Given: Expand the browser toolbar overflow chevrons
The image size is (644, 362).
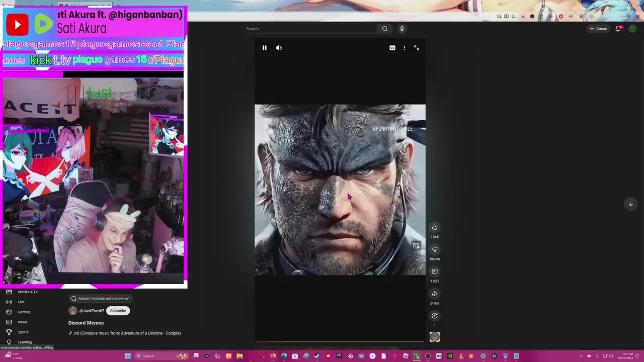Looking at the screenshot, I should (x=629, y=16).
